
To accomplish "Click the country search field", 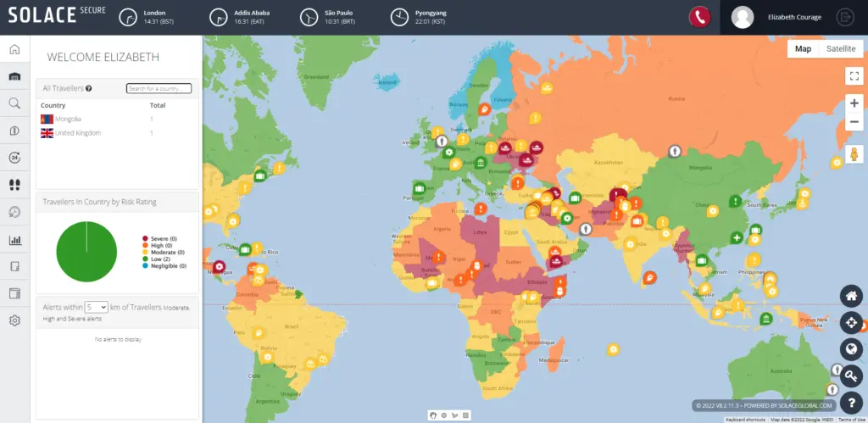I will pyautogui.click(x=159, y=88).
